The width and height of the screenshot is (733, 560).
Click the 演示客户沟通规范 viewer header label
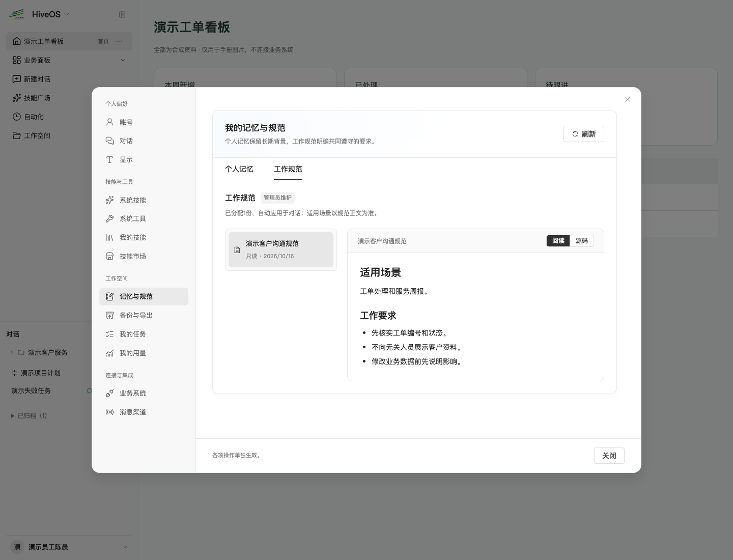tap(382, 241)
